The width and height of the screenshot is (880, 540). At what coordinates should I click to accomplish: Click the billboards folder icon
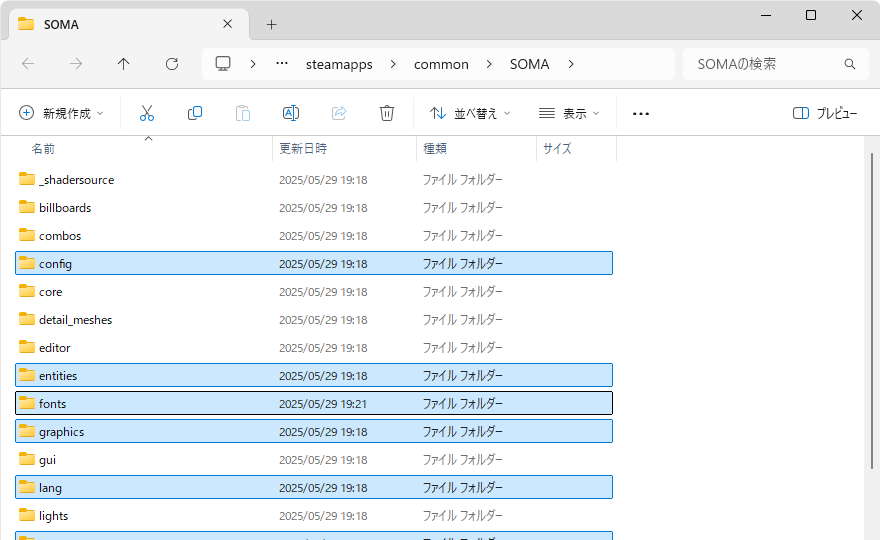click(x=26, y=207)
